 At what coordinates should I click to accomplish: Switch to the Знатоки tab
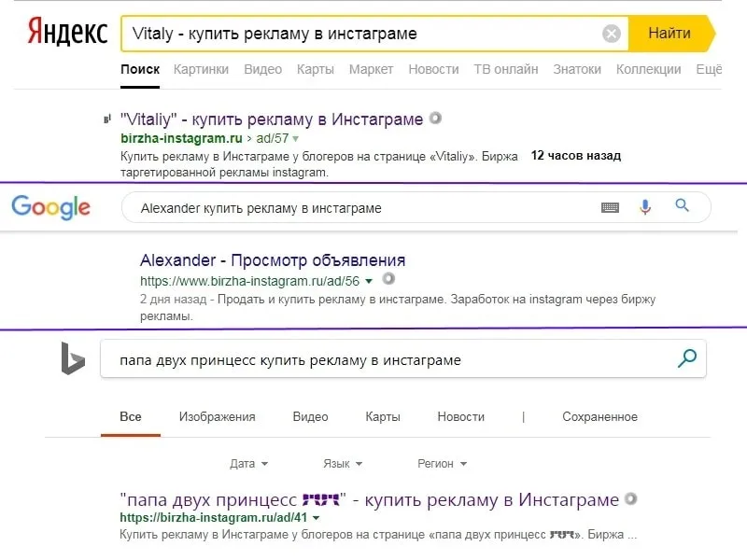point(577,69)
